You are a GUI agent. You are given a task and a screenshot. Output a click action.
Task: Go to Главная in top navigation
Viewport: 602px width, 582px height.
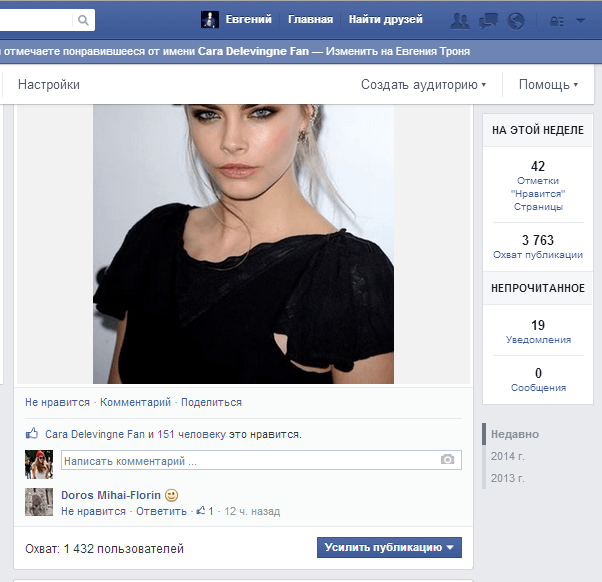point(311,20)
